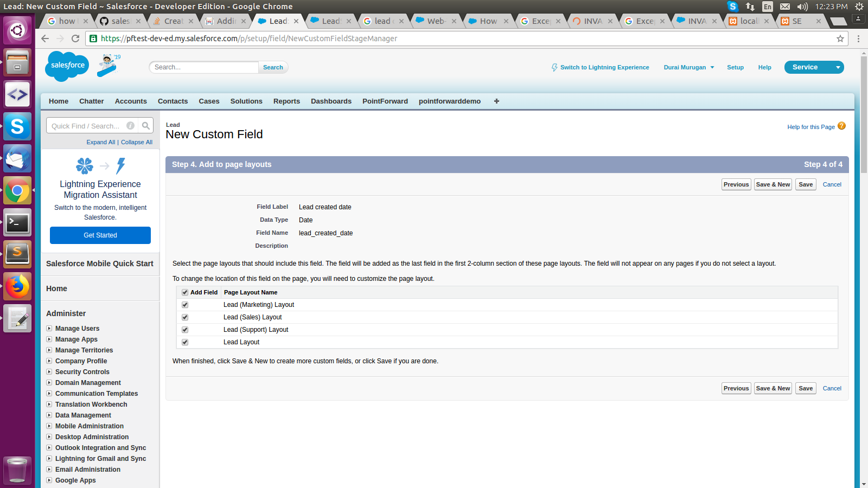Click Save in the upper button row
The height and width of the screenshot is (488, 868).
pos(806,184)
